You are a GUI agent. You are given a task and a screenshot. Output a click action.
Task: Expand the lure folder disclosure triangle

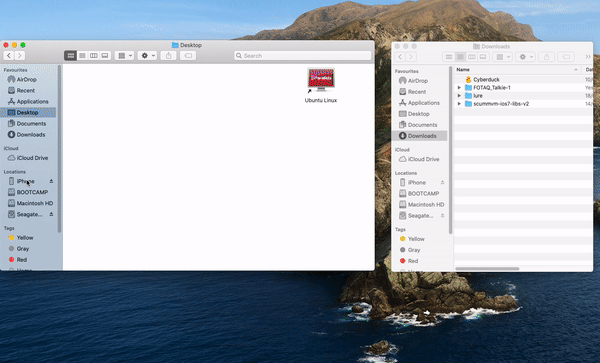pyautogui.click(x=460, y=96)
